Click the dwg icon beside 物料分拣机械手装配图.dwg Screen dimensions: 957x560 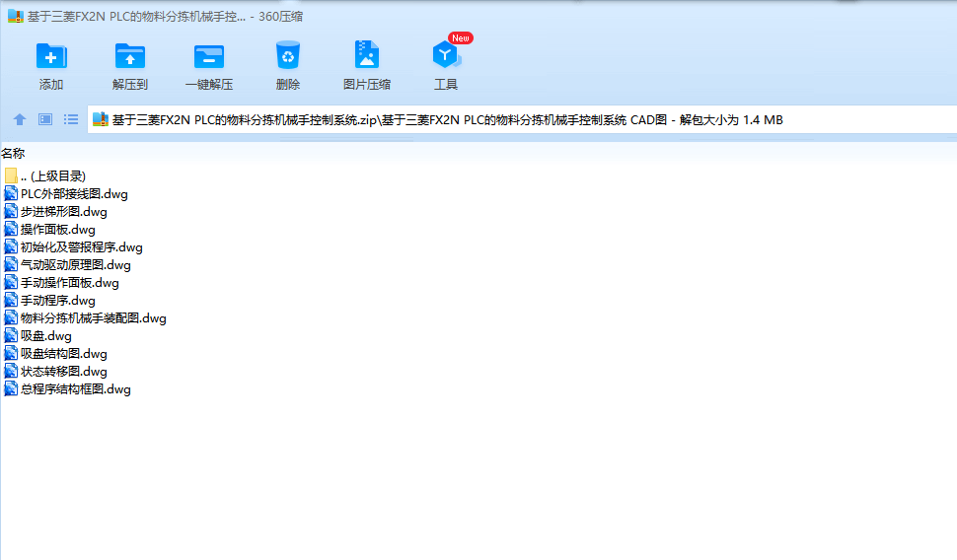11,317
